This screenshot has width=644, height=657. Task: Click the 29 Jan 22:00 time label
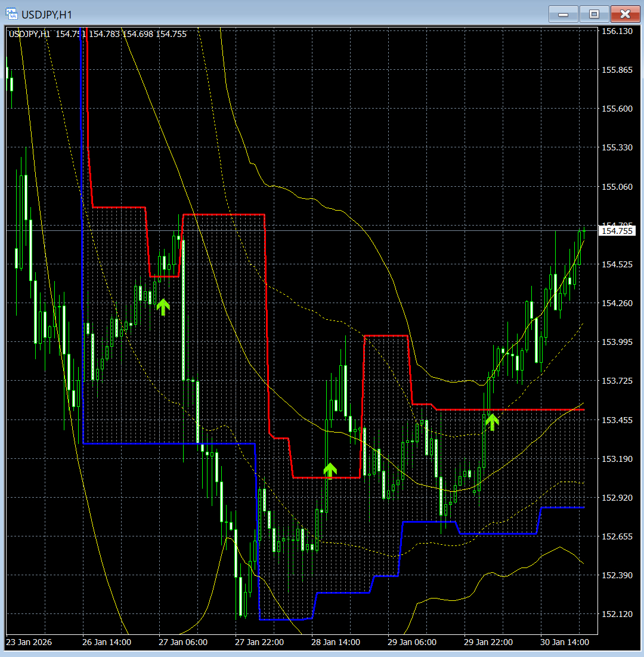point(488,642)
